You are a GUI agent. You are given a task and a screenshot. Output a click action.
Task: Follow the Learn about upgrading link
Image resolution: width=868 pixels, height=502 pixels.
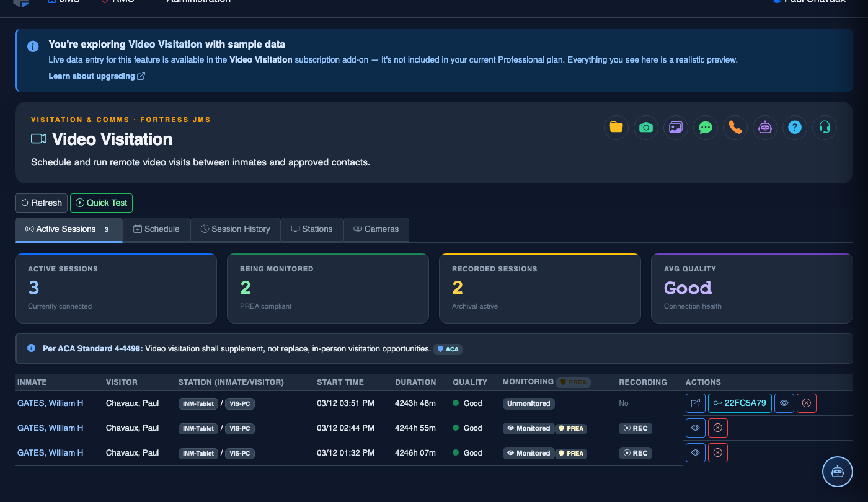(97, 76)
